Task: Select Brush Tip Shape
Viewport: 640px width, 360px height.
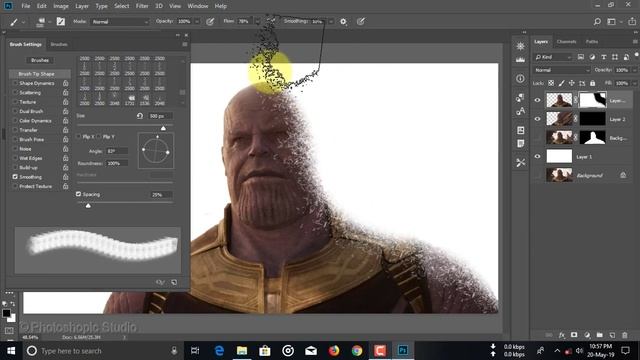Action: (40, 74)
